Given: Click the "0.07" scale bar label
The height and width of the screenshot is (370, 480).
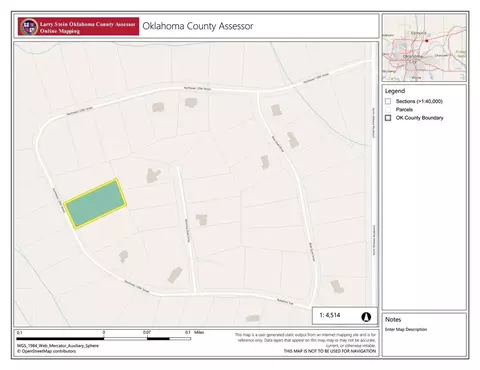Looking at the screenshot, I should point(147,332).
